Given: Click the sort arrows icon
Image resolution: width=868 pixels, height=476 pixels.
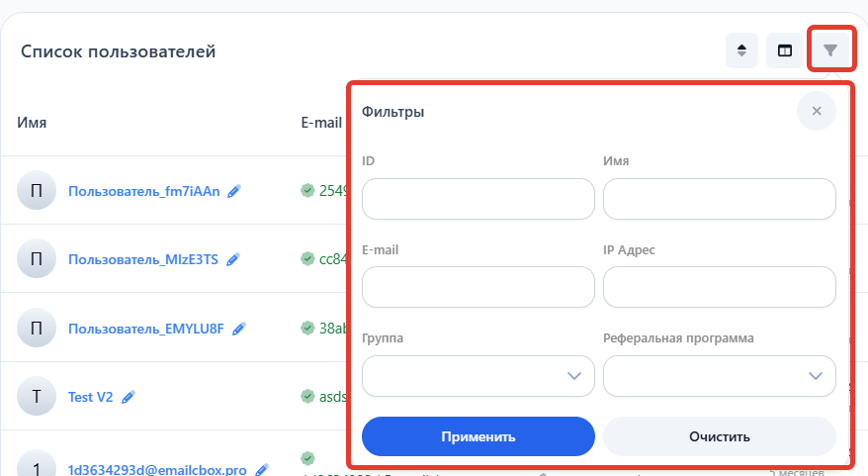Looking at the screenshot, I should [x=741, y=50].
